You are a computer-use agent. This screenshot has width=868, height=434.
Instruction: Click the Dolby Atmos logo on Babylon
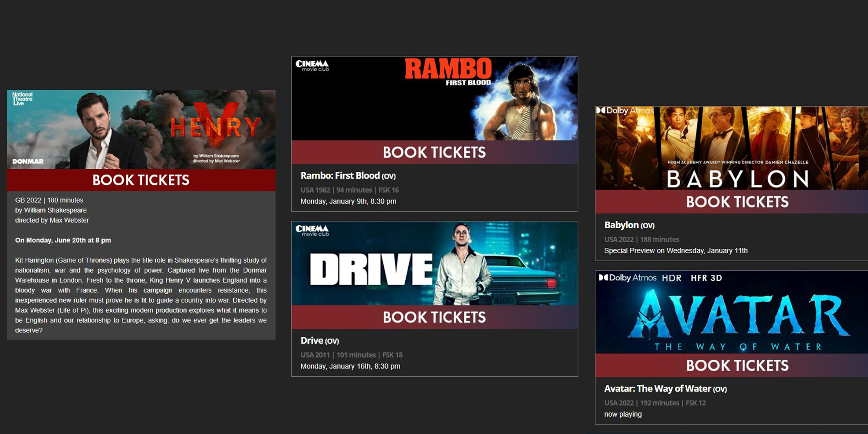pyautogui.click(x=625, y=111)
